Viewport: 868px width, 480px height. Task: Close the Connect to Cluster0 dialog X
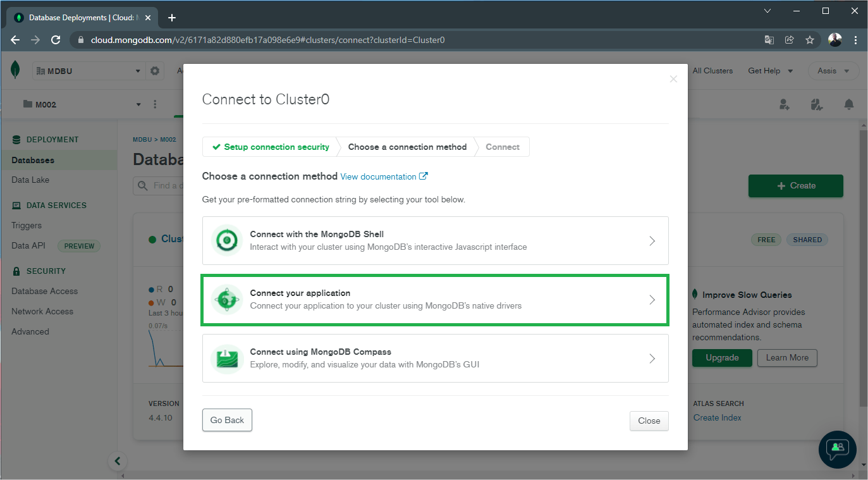click(673, 79)
